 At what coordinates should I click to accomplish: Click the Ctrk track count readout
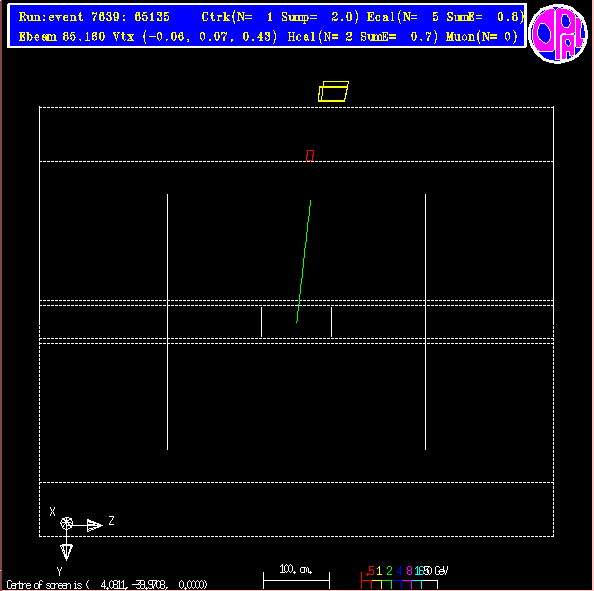[280, 17]
